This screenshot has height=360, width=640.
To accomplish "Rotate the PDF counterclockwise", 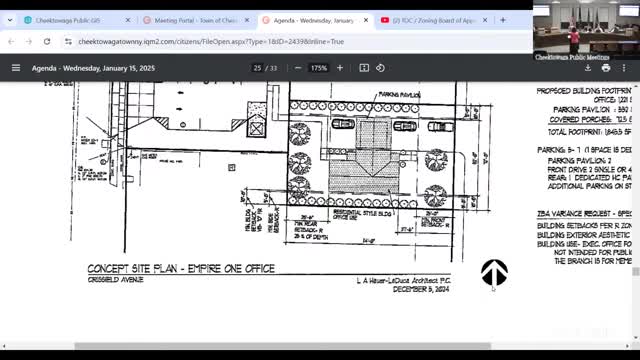I will click(x=380, y=68).
